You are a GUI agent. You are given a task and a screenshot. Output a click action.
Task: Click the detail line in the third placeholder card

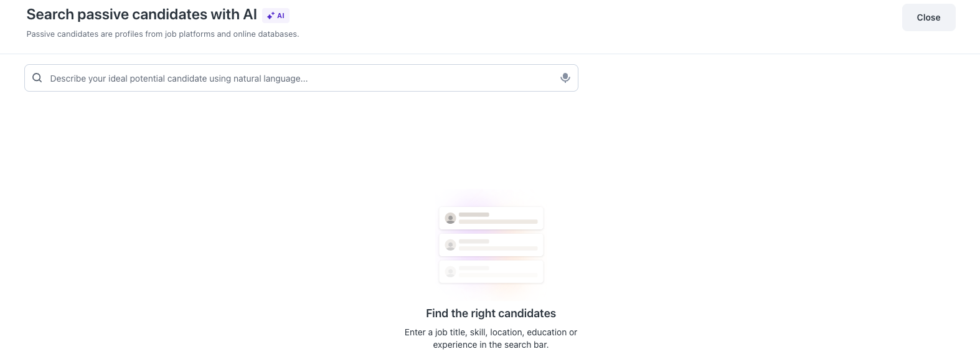point(498,275)
